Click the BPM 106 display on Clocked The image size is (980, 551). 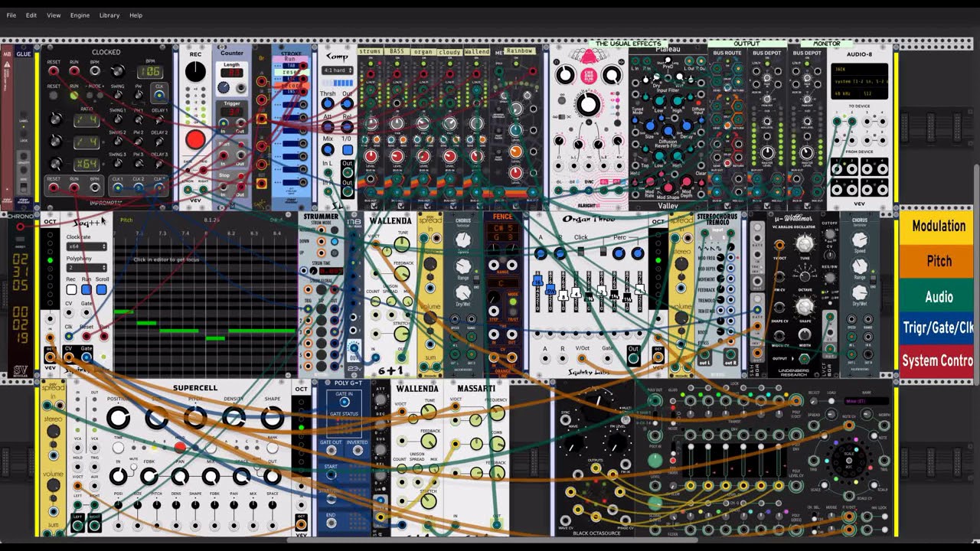coord(149,72)
